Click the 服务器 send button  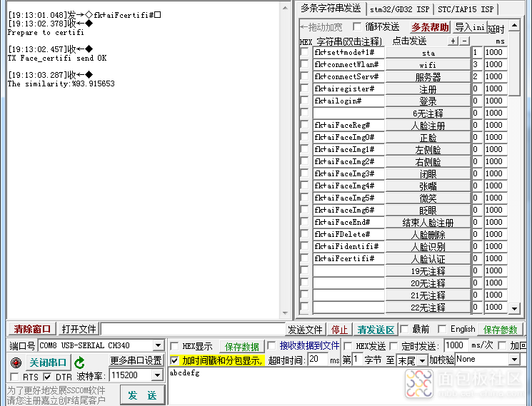[428, 76]
